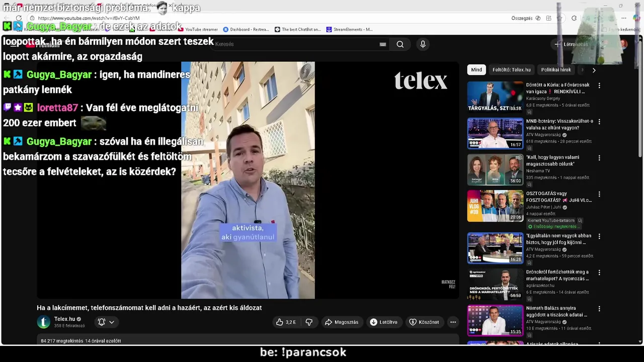Open YouTube streamer bookmark
The width and height of the screenshot is (644, 362).
198,29
